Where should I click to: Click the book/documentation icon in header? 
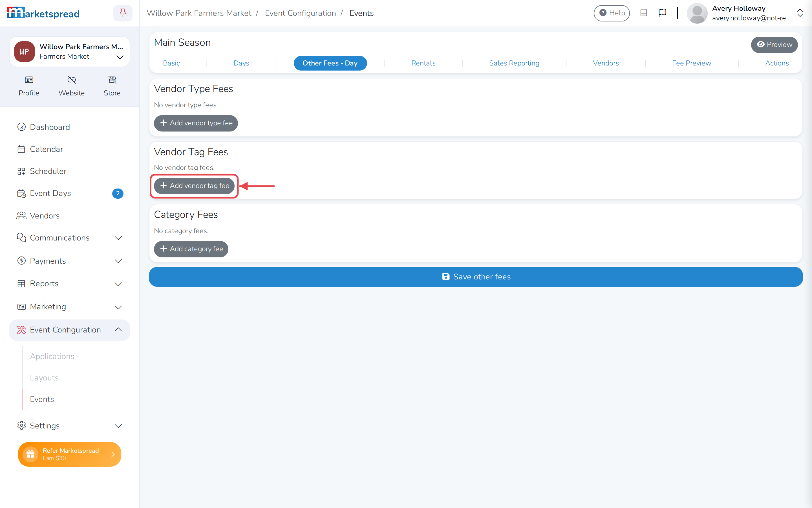point(644,13)
